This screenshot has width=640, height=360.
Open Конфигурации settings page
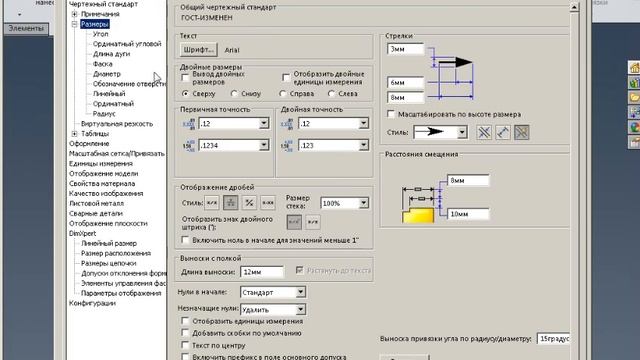click(x=92, y=303)
